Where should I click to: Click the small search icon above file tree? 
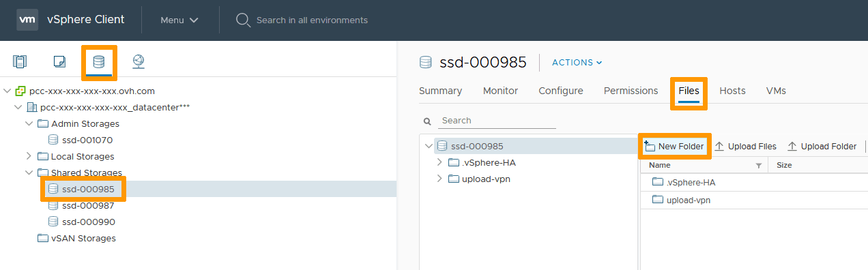point(428,121)
